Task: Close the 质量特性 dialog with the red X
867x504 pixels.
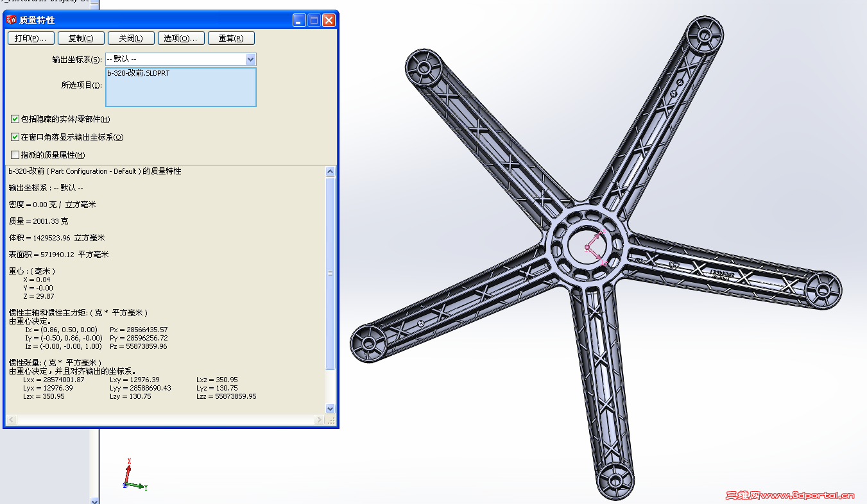Action: 329,20
